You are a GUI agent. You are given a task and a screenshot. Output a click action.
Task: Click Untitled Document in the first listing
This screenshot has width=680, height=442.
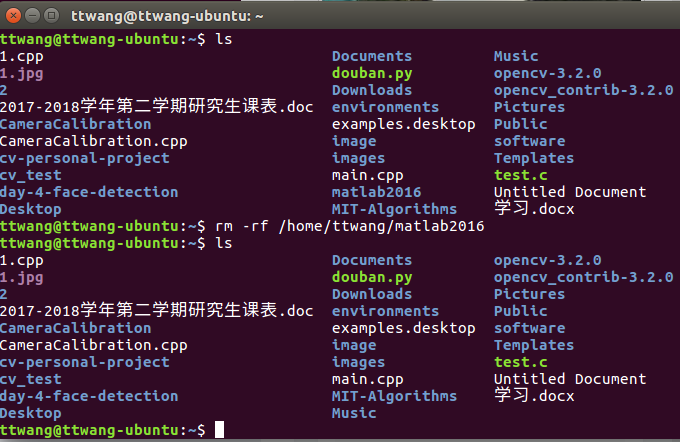pos(570,192)
